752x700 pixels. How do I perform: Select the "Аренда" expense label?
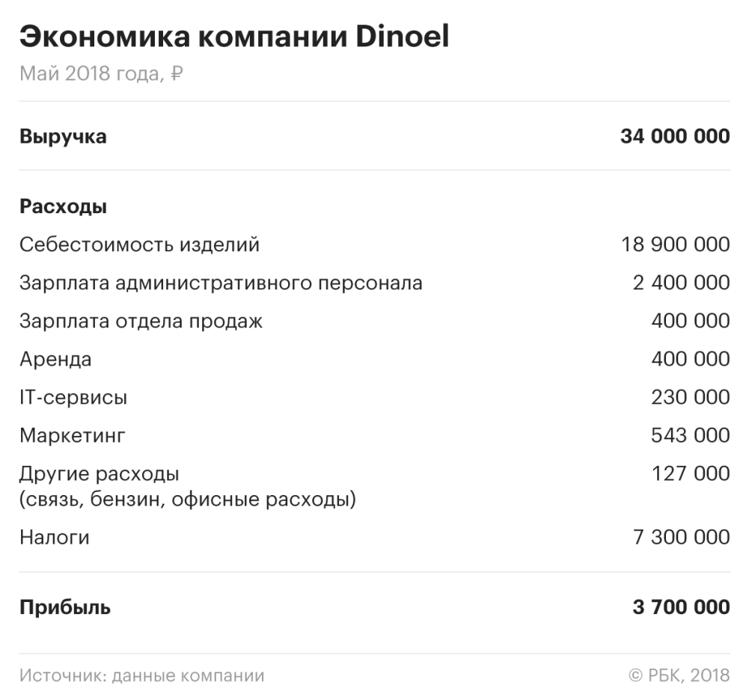55,360
